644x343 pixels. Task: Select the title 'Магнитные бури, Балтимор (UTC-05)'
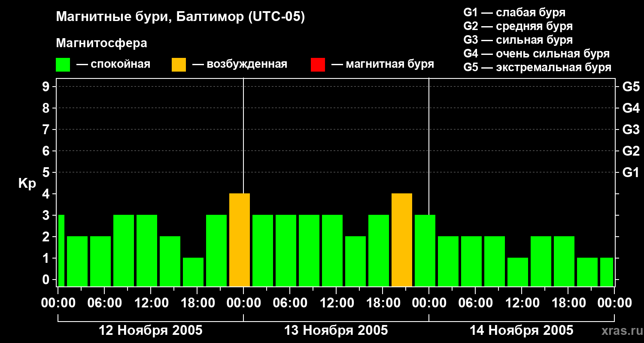(x=180, y=17)
